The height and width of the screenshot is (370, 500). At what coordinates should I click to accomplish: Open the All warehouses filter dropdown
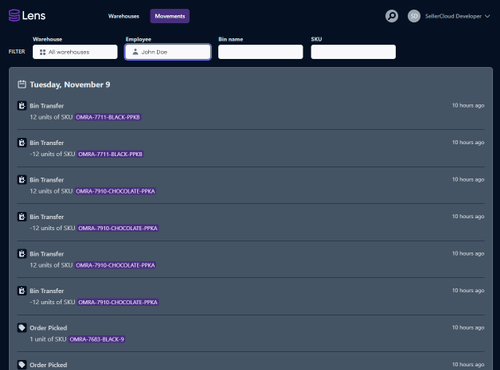[x=75, y=52]
